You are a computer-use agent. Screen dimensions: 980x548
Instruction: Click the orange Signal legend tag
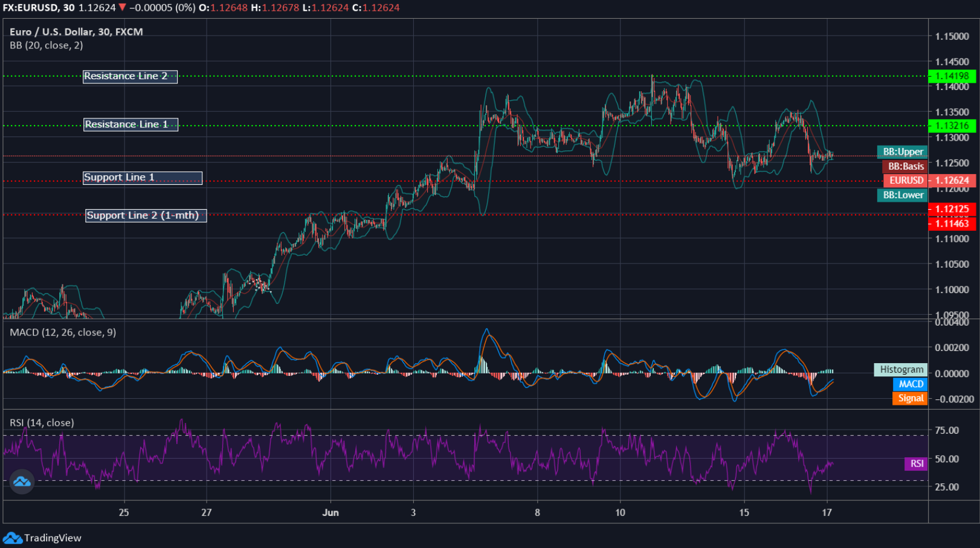[909, 398]
